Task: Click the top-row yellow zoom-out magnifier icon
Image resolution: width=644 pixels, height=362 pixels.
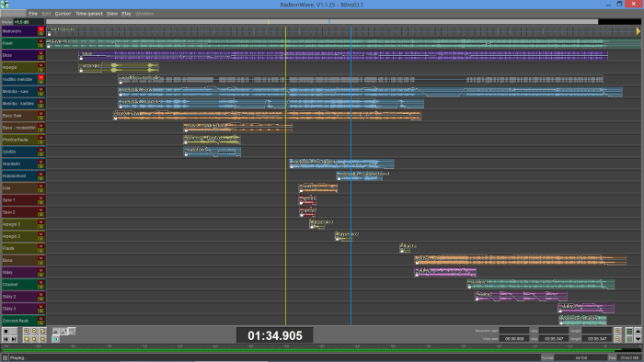Action: 35,332
